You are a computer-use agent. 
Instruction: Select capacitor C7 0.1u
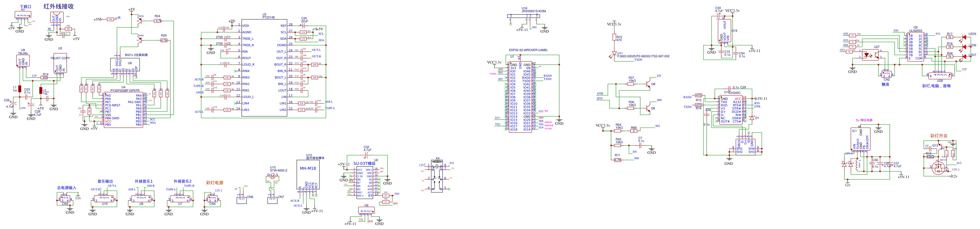tap(640, 146)
